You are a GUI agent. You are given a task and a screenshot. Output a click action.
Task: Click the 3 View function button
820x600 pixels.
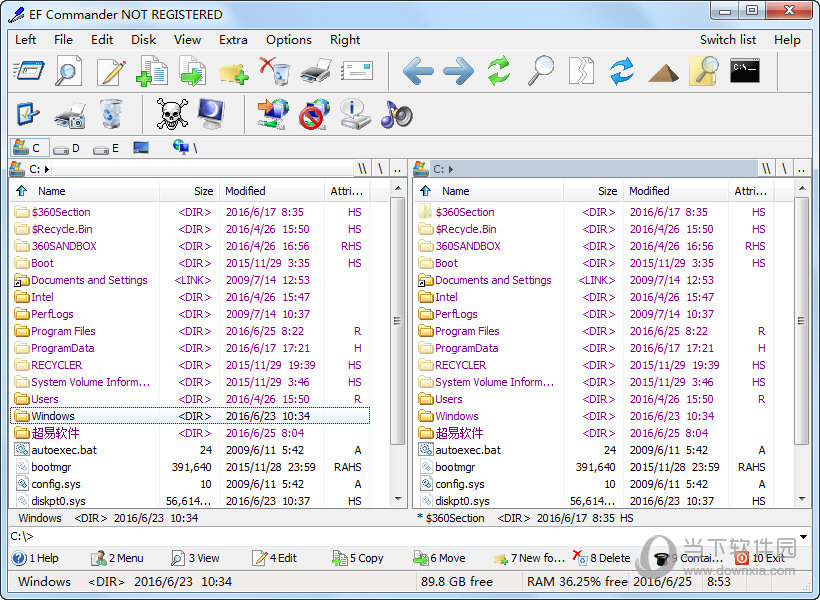195,558
